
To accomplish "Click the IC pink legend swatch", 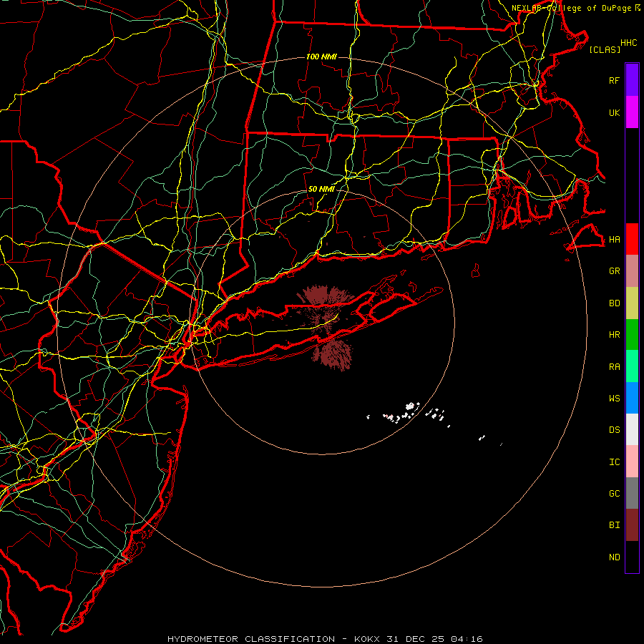I will (632, 462).
